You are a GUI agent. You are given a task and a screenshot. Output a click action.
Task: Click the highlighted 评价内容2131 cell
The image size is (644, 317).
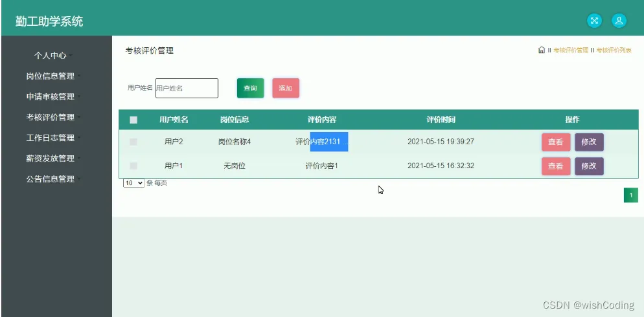[322, 142]
